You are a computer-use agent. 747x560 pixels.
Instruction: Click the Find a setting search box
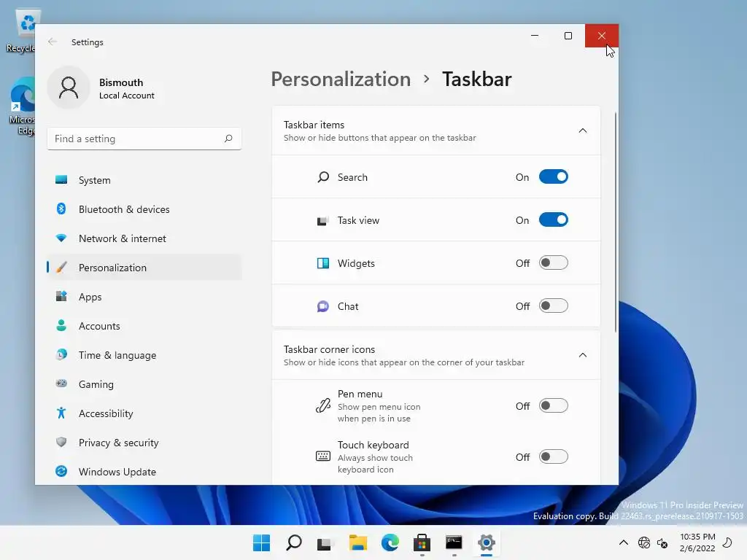[x=144, y=139]
